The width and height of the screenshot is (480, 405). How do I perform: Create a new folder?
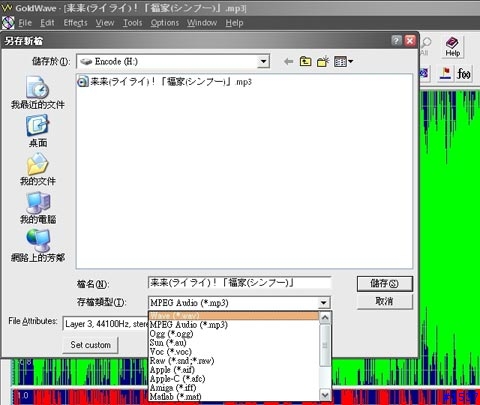[323, 62]
